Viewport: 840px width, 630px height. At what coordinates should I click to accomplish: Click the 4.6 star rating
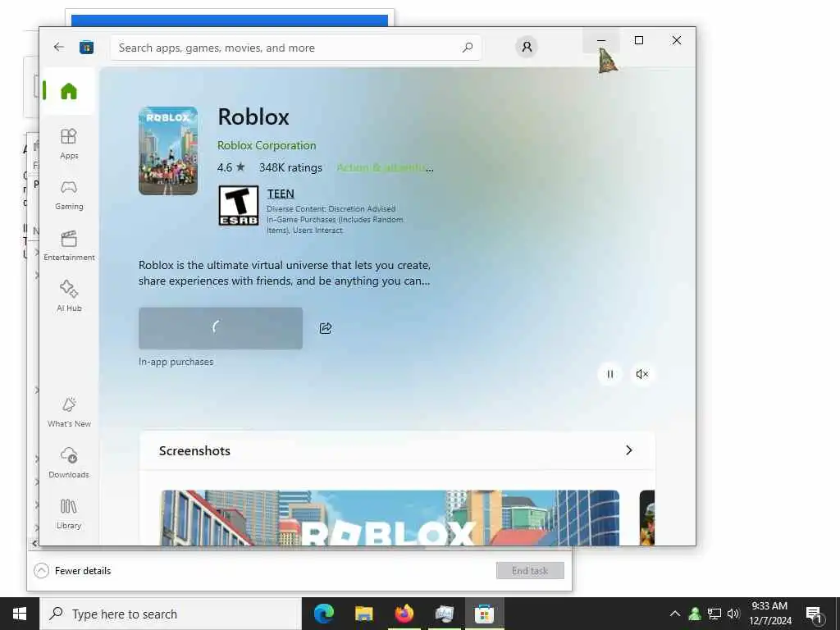point(231,167)
